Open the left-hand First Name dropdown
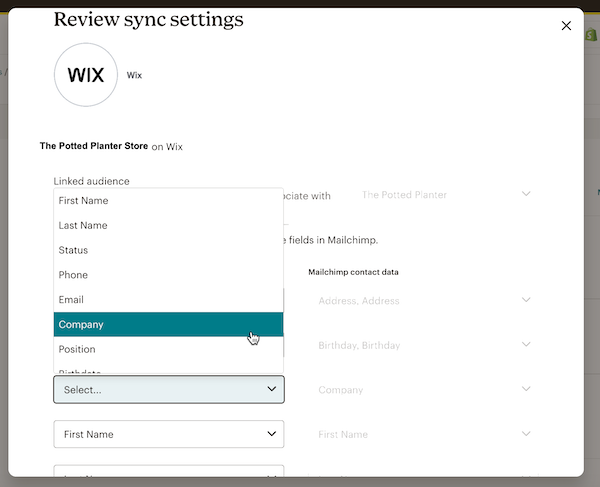The image size is (600, 487). (168, 434)
